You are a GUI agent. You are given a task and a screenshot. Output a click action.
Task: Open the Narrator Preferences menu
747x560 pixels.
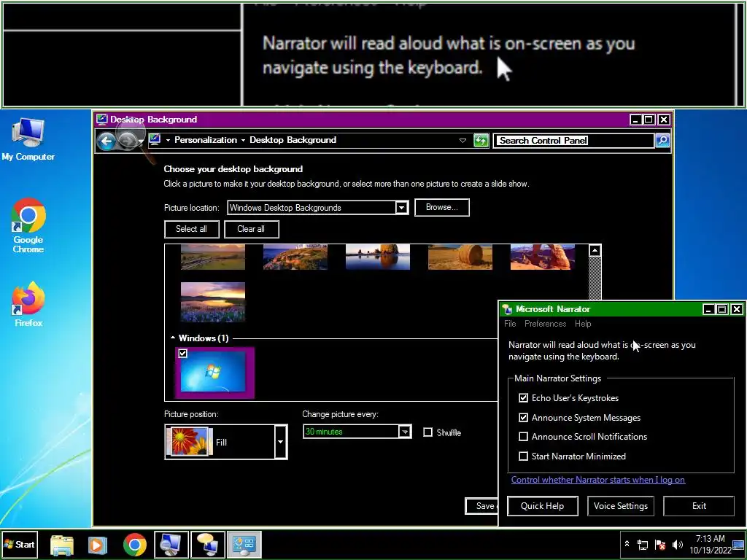[545, 324]
